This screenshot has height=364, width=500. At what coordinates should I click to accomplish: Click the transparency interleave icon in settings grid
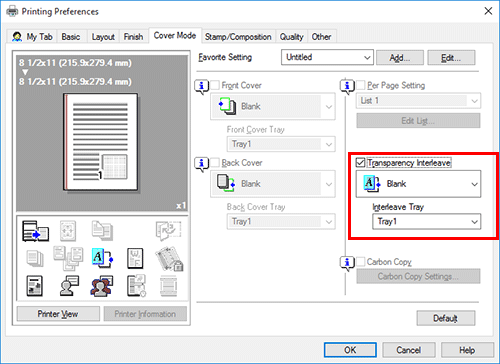pyautogui.click(x=102, y=258)
